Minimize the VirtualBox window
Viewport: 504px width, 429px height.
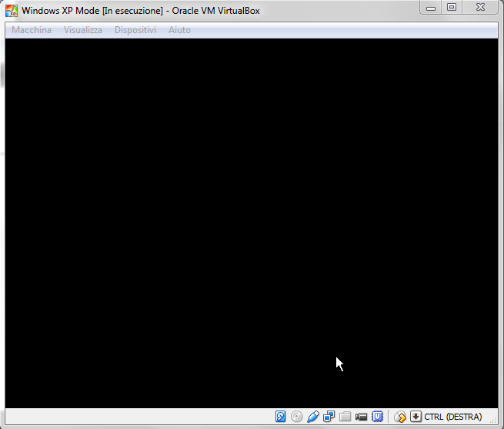point(431,8)
